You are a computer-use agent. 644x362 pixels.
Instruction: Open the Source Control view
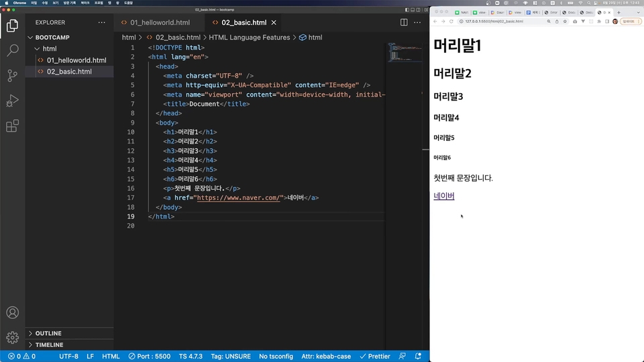pyautogui.click(x=12, y=76)
